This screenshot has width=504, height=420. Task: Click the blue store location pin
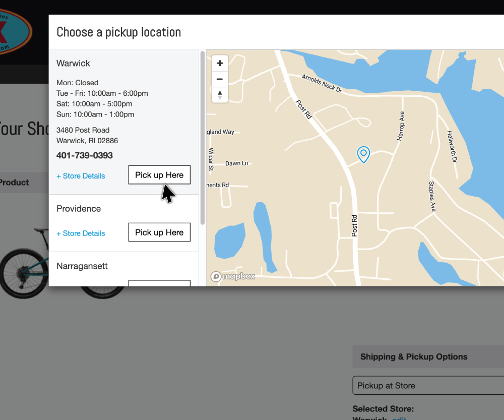click(363, 154)
